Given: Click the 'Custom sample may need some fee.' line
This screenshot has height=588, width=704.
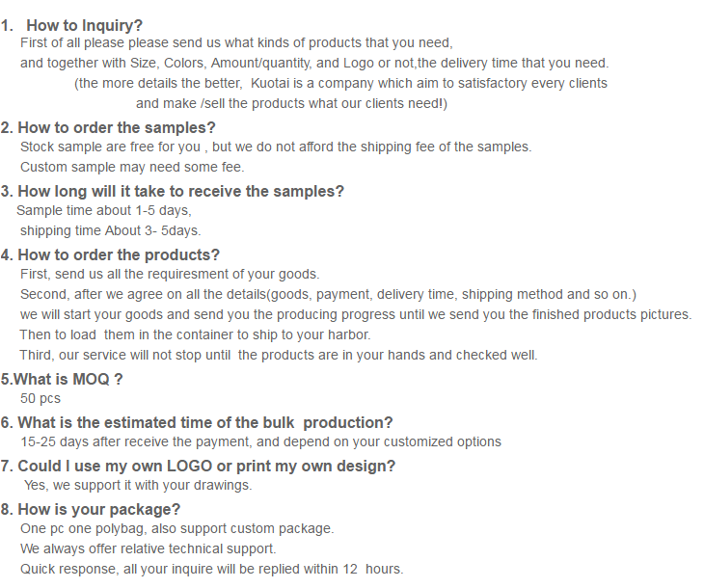Looking at the screenshot, I should [132, 167].
